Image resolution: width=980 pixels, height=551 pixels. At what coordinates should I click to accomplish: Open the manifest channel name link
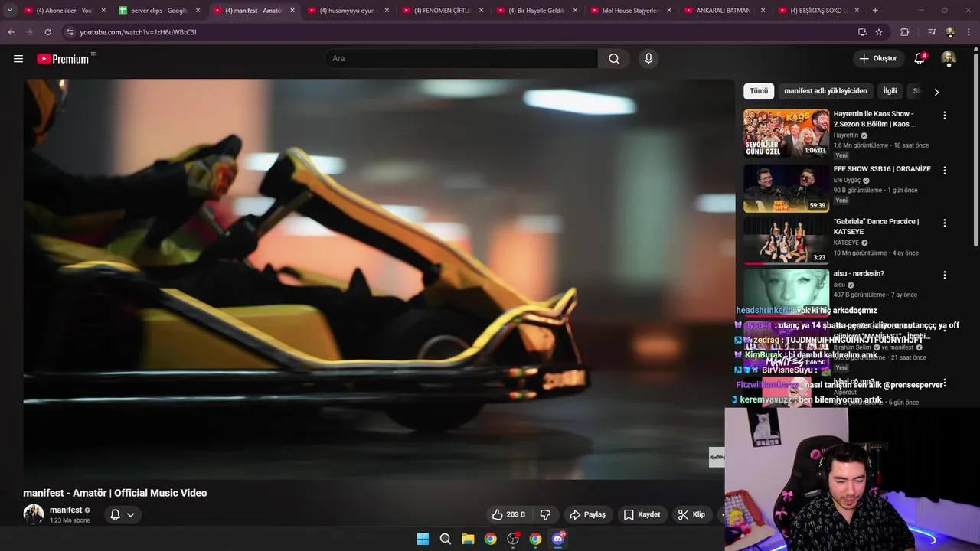(66, 510)
